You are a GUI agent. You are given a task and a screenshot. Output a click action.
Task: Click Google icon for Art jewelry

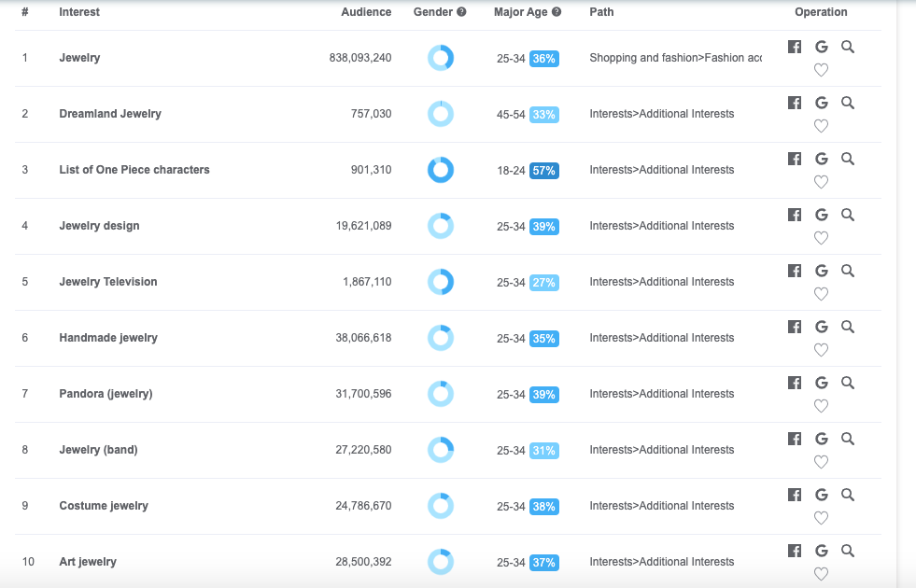tap(822, 551)
